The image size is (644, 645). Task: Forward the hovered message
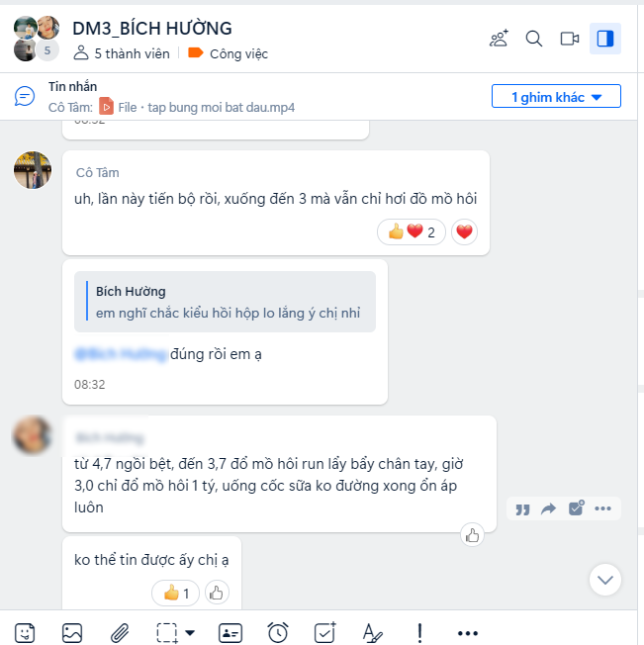tap(549, 508)
